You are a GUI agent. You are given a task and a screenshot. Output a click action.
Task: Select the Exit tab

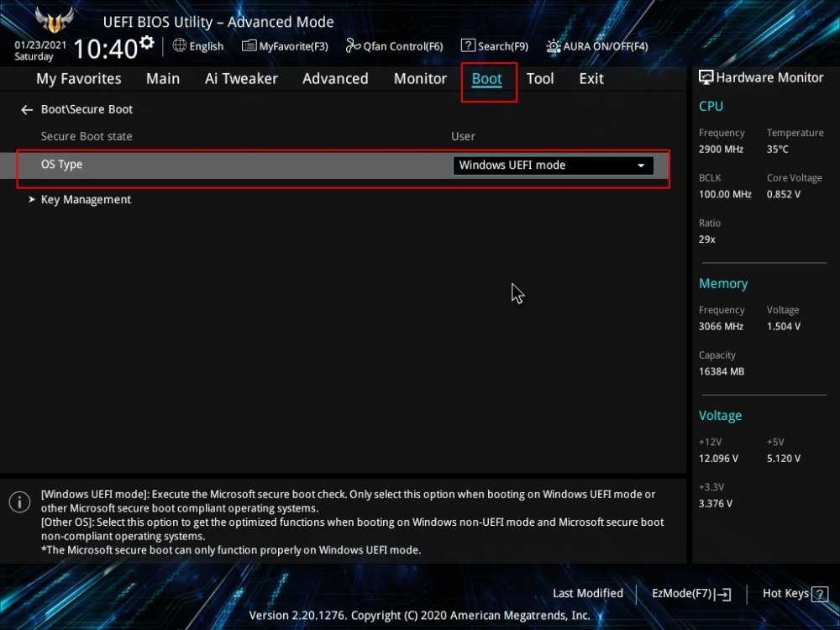(591, 79)
